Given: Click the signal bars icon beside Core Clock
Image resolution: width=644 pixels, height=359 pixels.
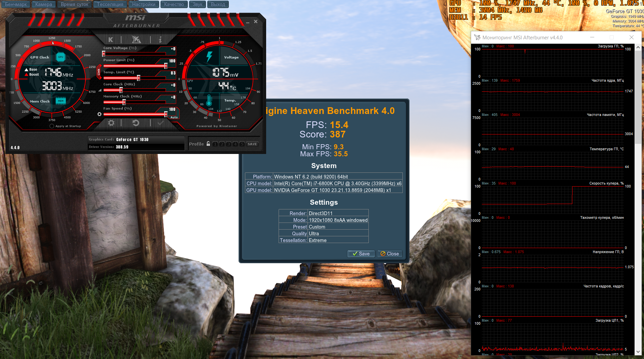Looking at the screenshot, I should [x=100, y=90].
